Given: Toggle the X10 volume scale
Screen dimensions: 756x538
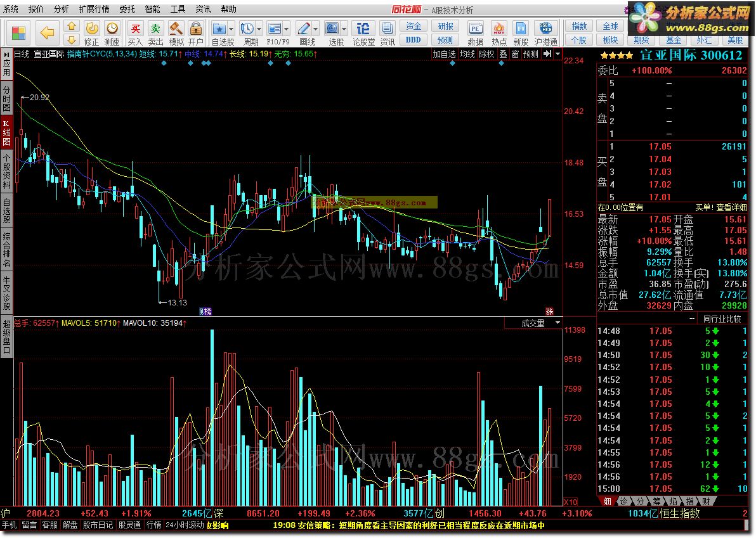Looking at the screenshot, I should 570,502.
